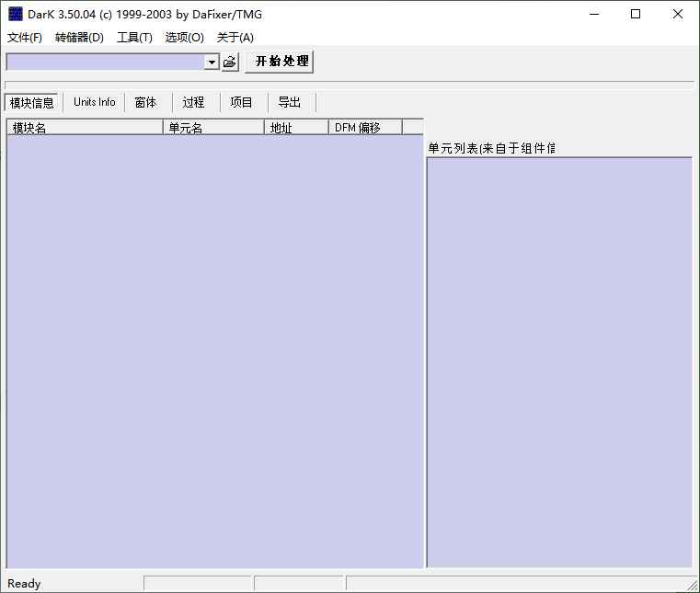700x593 pixels.
Task: Close the DarK window
Action: pyautogui.click(x=678, y=15)
